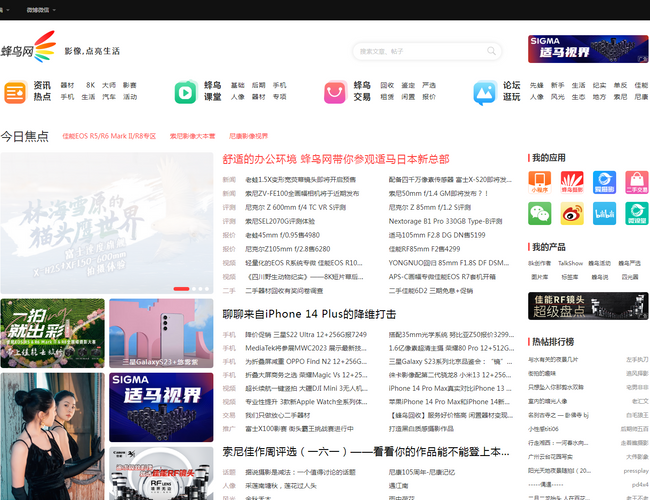
Task: Open article 降价促销 三星S22 Ultra 12+256G报7249
Action: coord(306,335)
